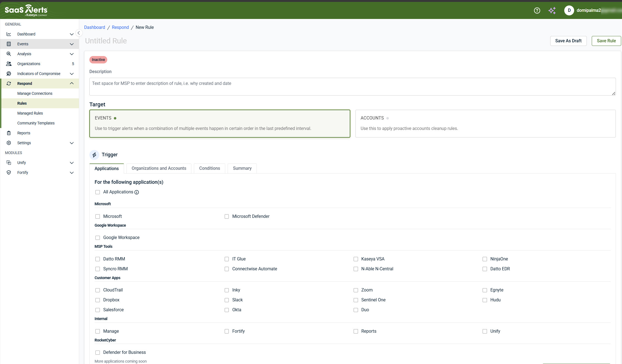Expand the Analysis menu chevron
The image size is (622, 364).
pos(72,54)
